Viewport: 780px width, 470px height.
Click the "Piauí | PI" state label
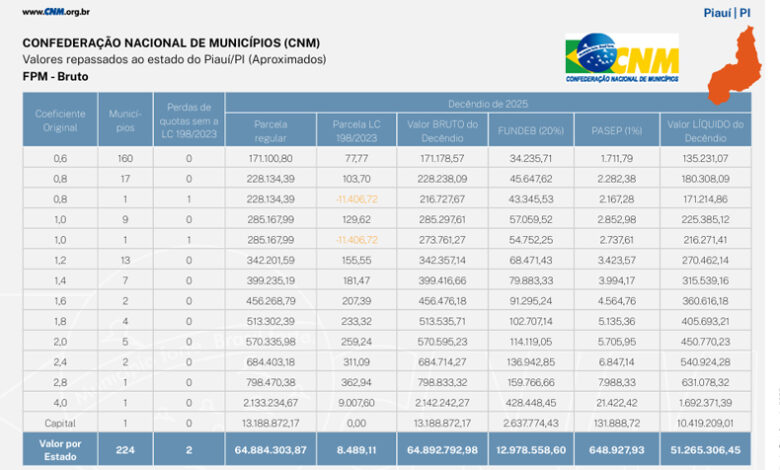coord(727,12)
